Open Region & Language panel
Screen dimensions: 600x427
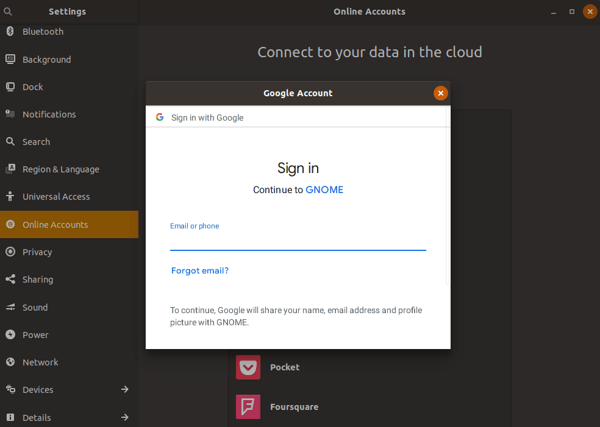69,169
